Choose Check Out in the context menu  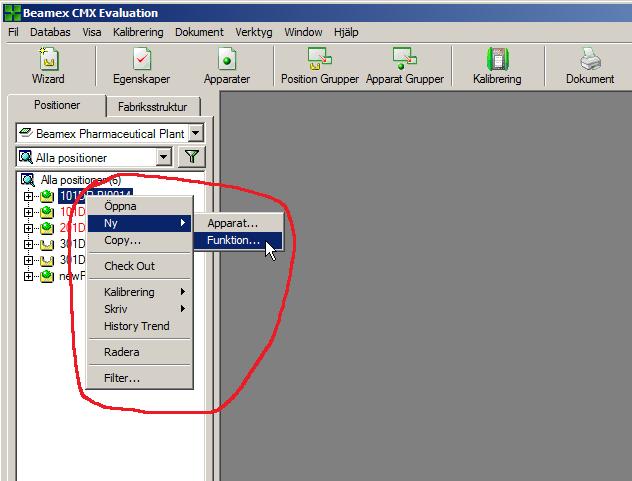(x=139, y=266)
